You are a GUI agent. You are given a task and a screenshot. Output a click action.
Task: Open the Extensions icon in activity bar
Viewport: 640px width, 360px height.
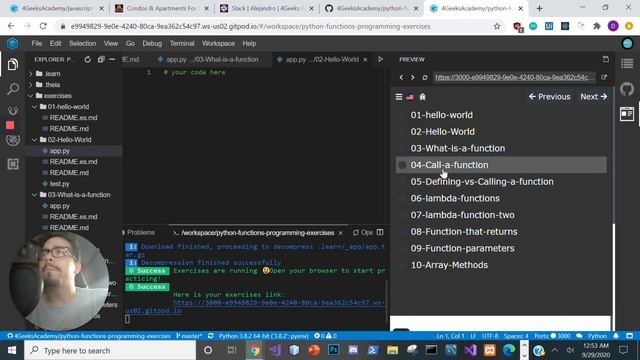13,164
